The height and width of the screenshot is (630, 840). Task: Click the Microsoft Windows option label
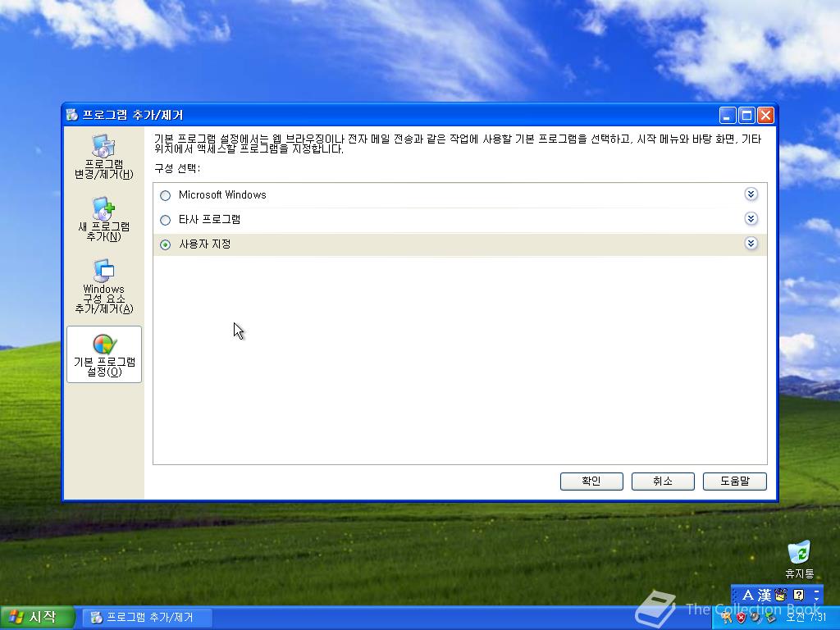click(x=222, y=195)
